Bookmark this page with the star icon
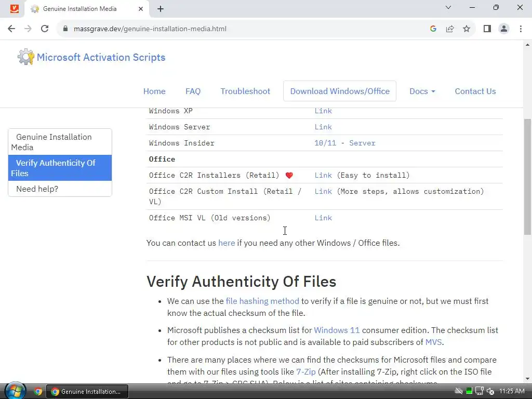This screenshot has width=532, height=399. pyautogui.click(x=467, y=29)
